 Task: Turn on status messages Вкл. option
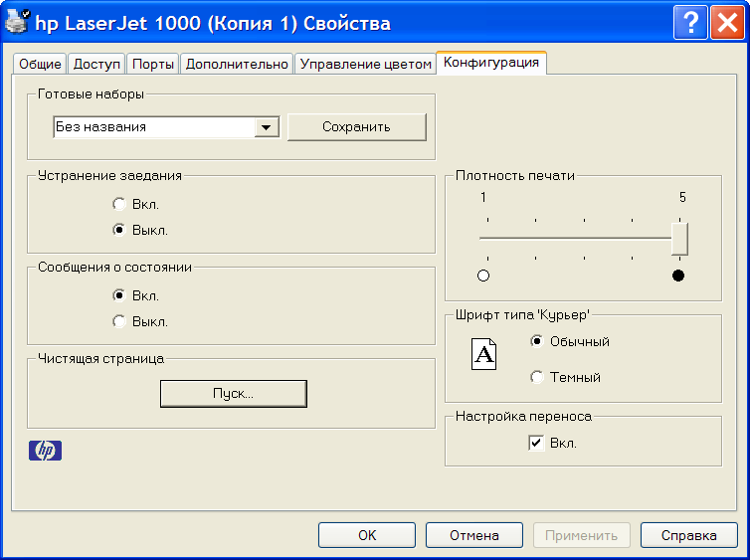tap(119, 295)
